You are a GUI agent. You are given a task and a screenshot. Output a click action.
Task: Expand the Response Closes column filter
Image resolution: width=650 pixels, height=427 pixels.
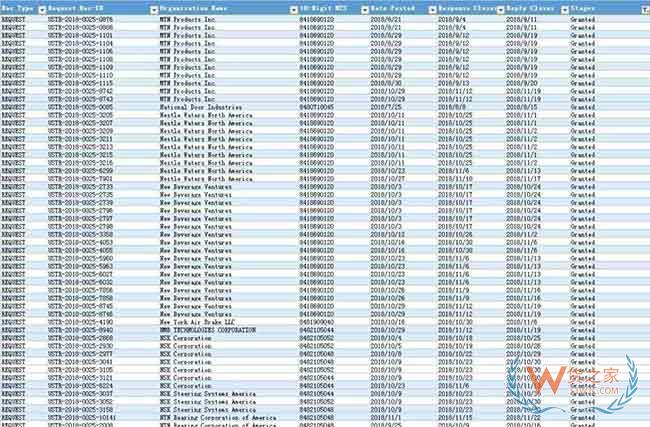pyautogui.click(x=499, y=8)
